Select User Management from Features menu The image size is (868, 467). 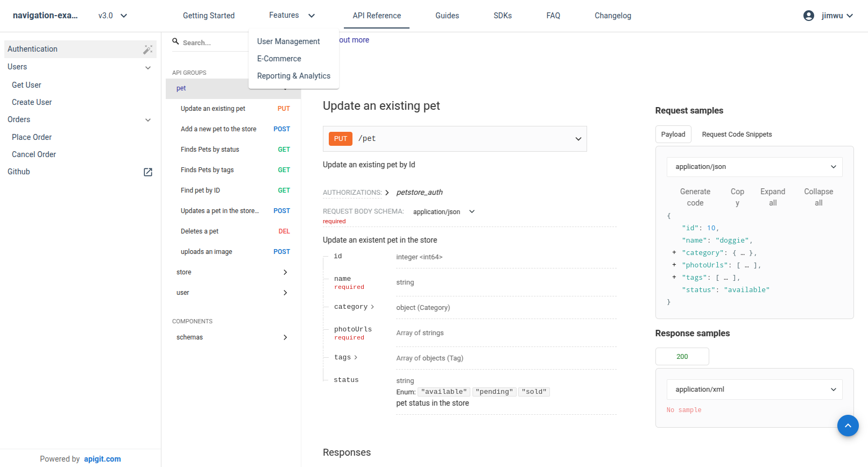[294, 41]
